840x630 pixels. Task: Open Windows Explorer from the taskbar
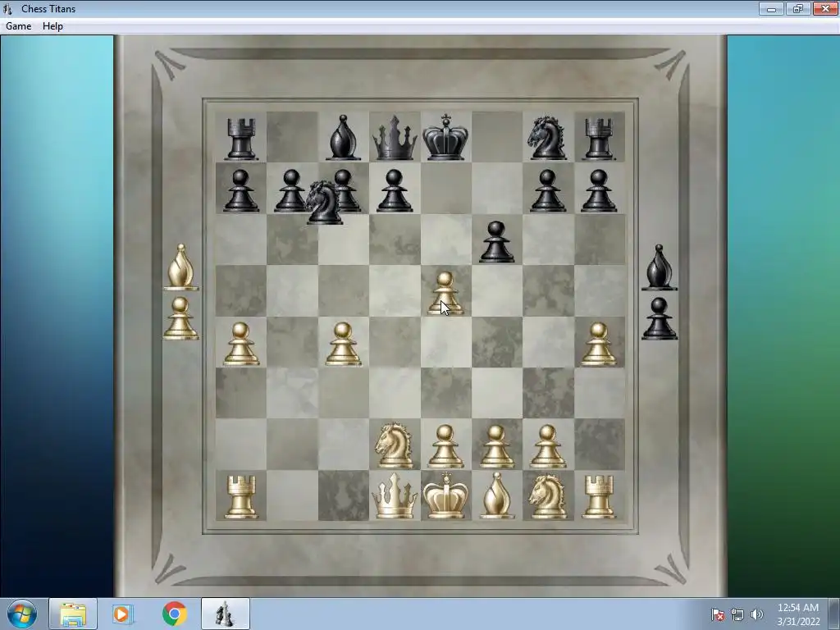73,614
